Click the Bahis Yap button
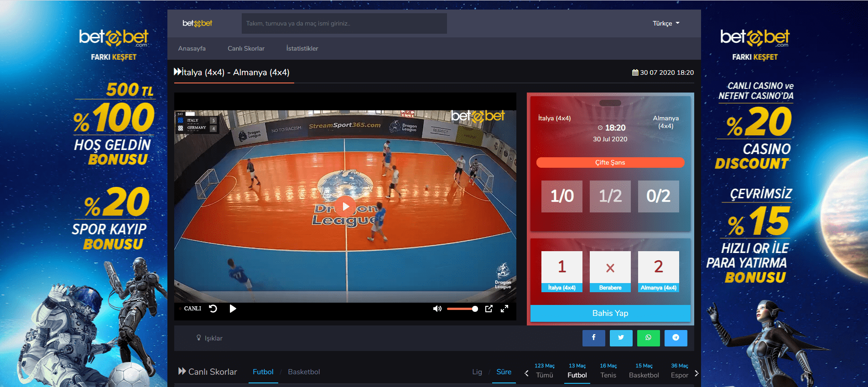This screenshot has height=387, width=868. click(610, 313)
